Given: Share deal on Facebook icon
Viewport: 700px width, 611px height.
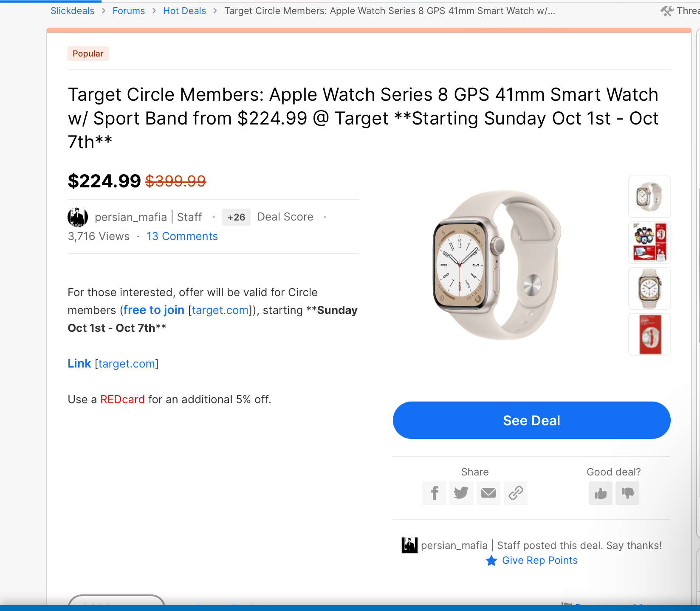Looking at the screenshot, I should [434, 493].
